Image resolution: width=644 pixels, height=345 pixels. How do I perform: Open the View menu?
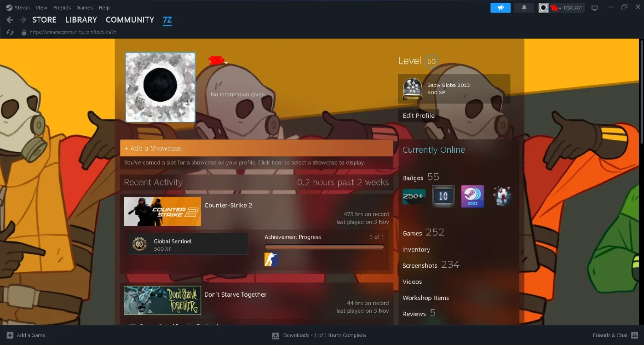(x=41, y=8)
